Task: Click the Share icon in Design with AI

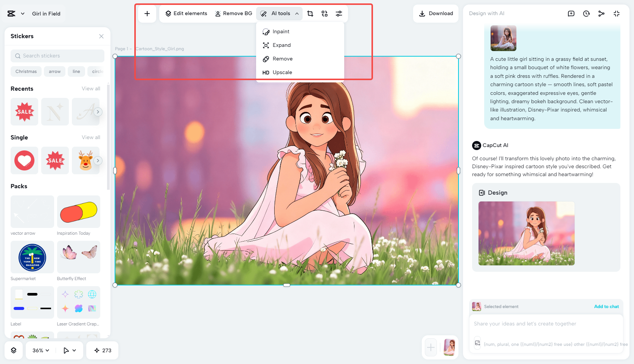Action: [601, 13]
